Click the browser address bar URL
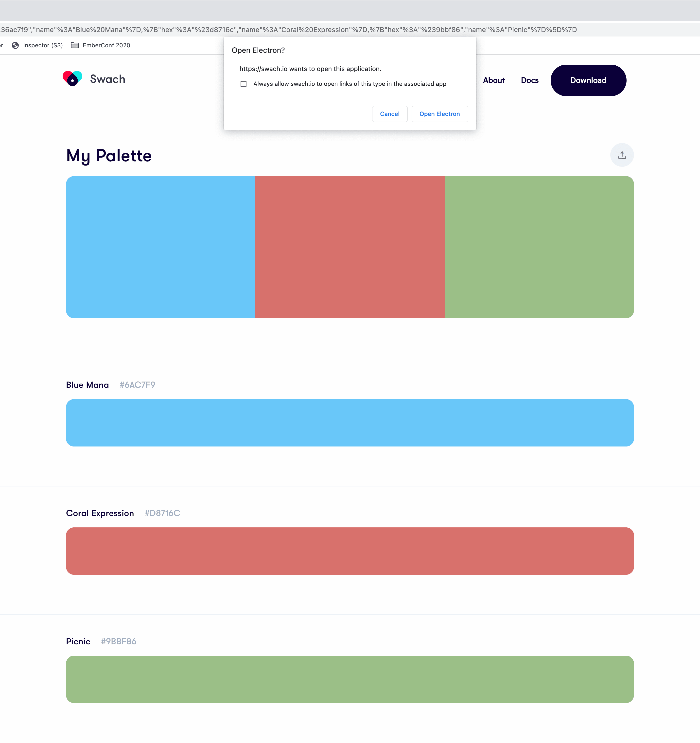The image size is (700, 743). [x=288, y=30]
